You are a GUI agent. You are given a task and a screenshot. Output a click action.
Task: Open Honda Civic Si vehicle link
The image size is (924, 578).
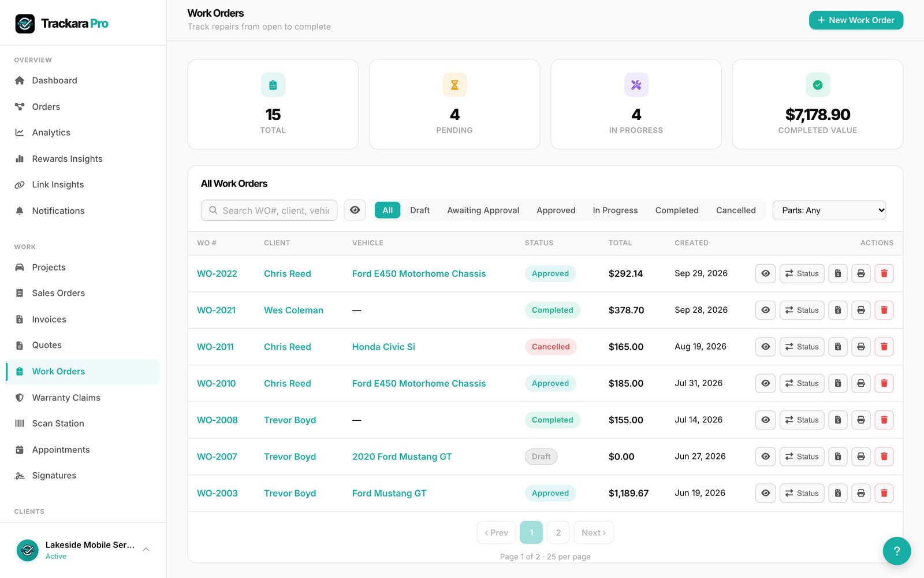coord(383,347)
